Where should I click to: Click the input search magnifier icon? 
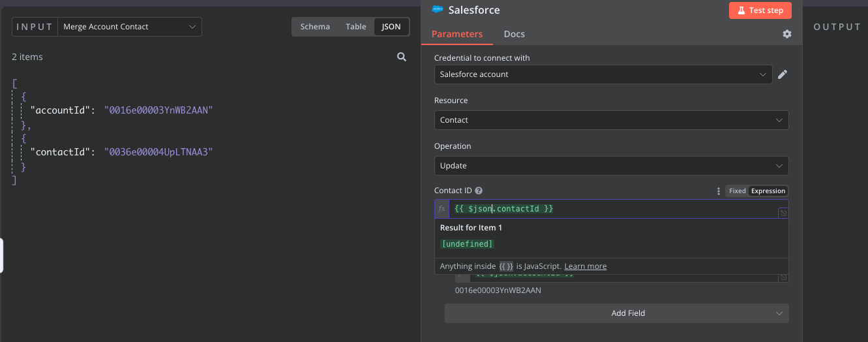point(402,57)
